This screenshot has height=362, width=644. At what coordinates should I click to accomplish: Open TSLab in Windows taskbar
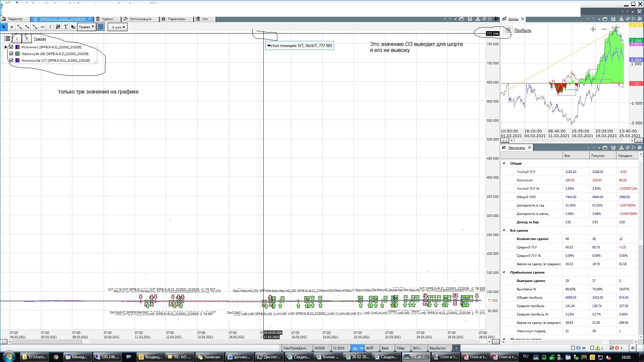point(416,357)
